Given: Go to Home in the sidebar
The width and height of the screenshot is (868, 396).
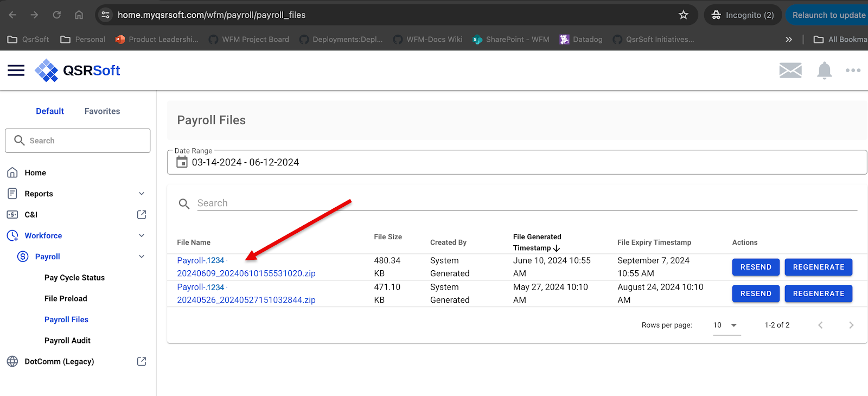Looking at the screenshot, I should pos(35,173).
